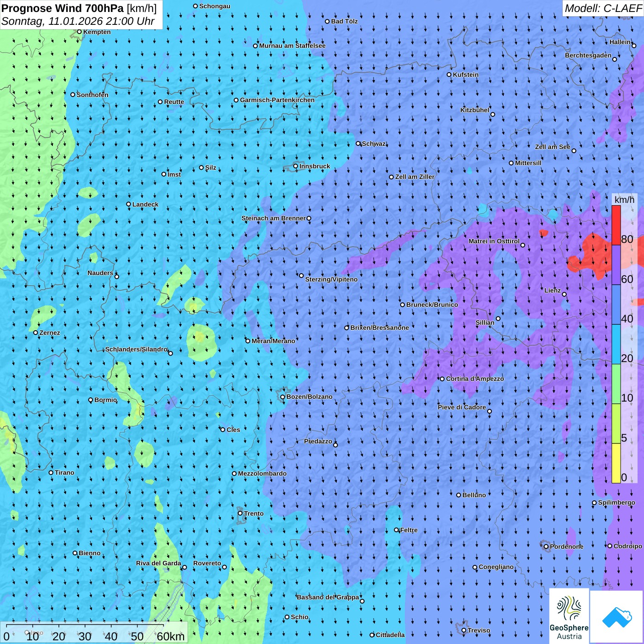Click the Mezzolombardo label
The height and width of the screenshot is (644, 644).
pos(262,473)
